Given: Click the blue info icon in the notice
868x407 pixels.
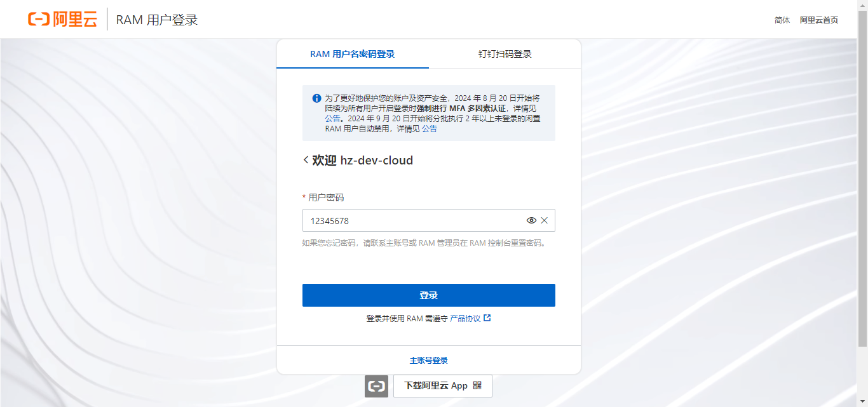Looking at the screenshot, I should click(316, 98).
